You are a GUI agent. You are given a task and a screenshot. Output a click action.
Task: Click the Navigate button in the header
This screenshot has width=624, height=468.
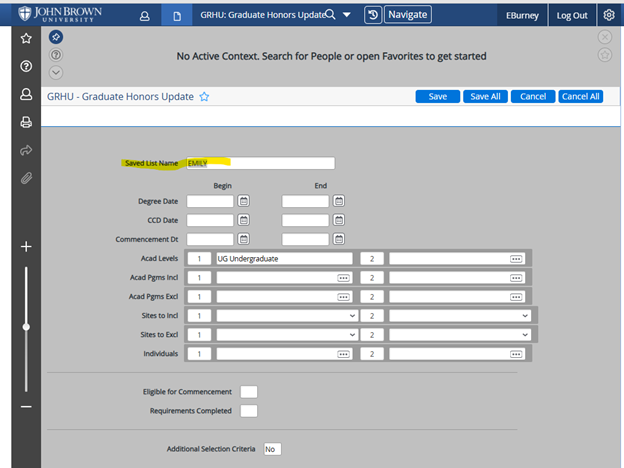click(407, 15)
